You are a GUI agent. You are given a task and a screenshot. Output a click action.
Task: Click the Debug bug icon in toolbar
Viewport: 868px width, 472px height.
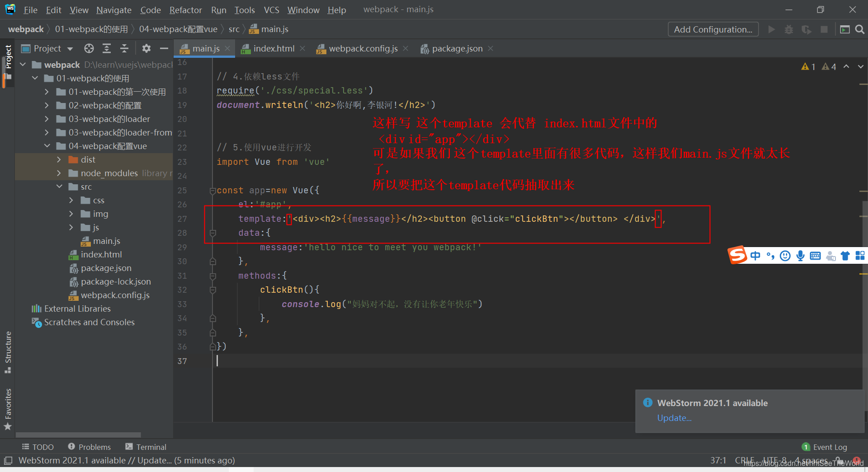point(789,29)
